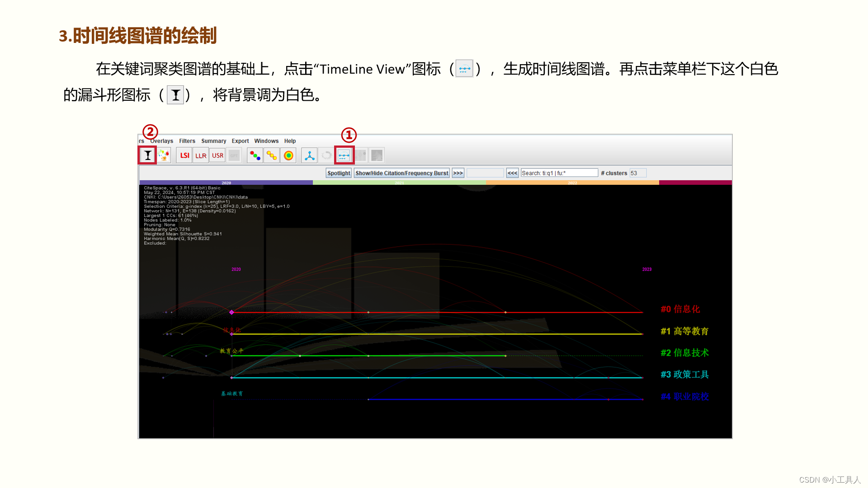Image resolution: width=868 pixels, height=488 pixels.
Task: Click the white background funnel icon
Action: 147,155
